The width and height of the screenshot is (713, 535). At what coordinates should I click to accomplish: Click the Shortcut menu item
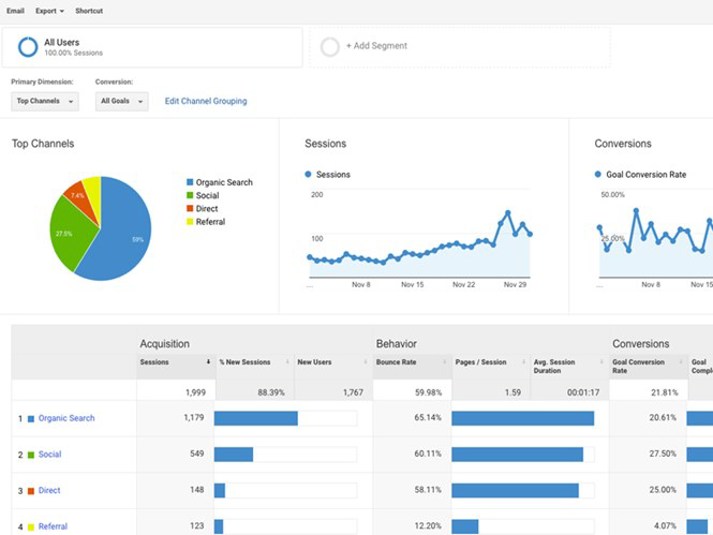point(89,11)
